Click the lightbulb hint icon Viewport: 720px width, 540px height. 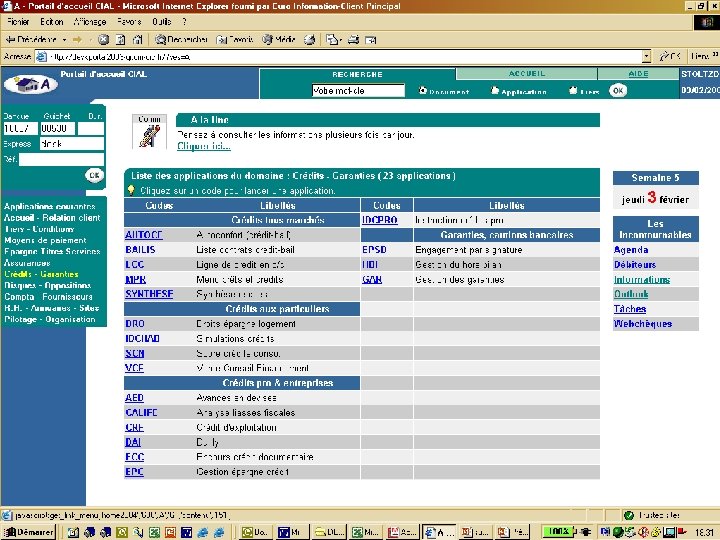click(x=131, y=189)
